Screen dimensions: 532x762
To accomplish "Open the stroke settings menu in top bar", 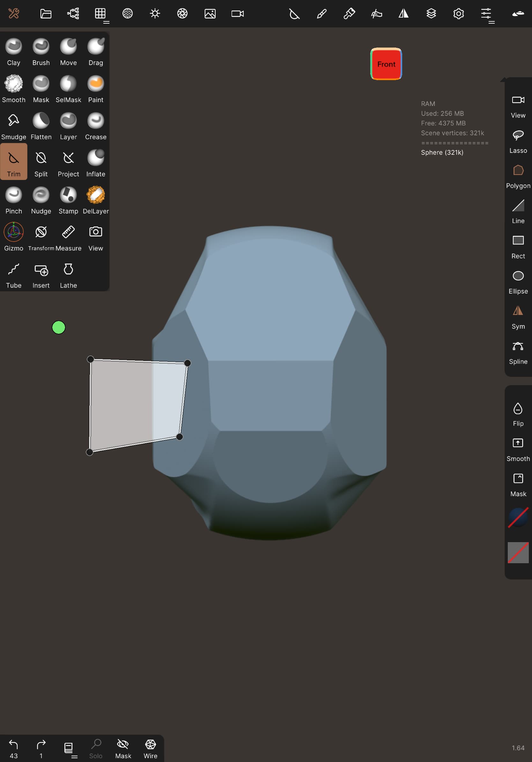I will click(294, 14).
